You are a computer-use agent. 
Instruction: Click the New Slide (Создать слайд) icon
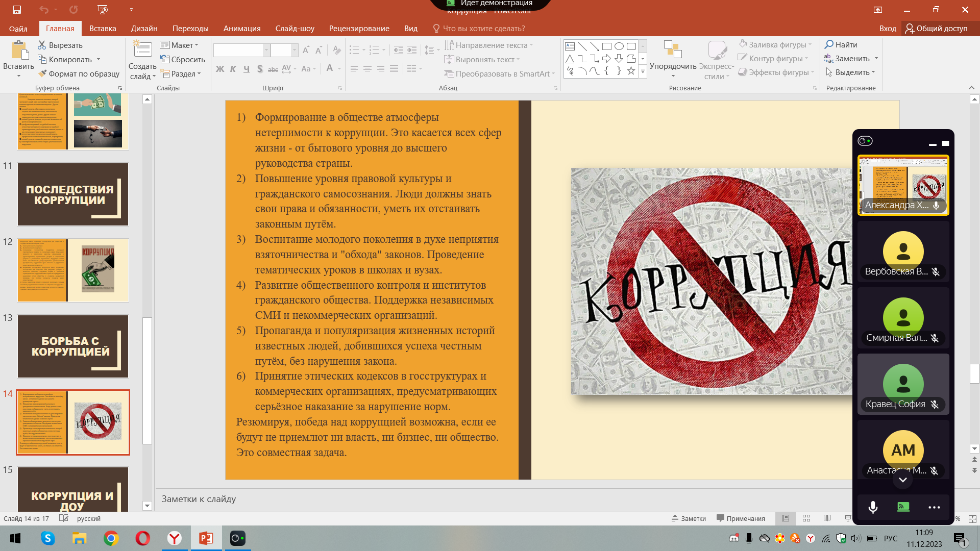coord(142,49)
